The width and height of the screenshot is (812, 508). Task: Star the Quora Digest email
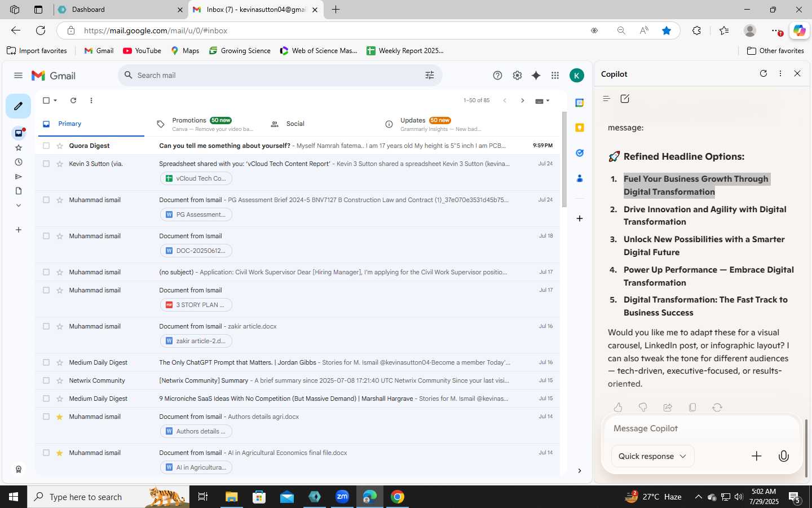point(60,146)
